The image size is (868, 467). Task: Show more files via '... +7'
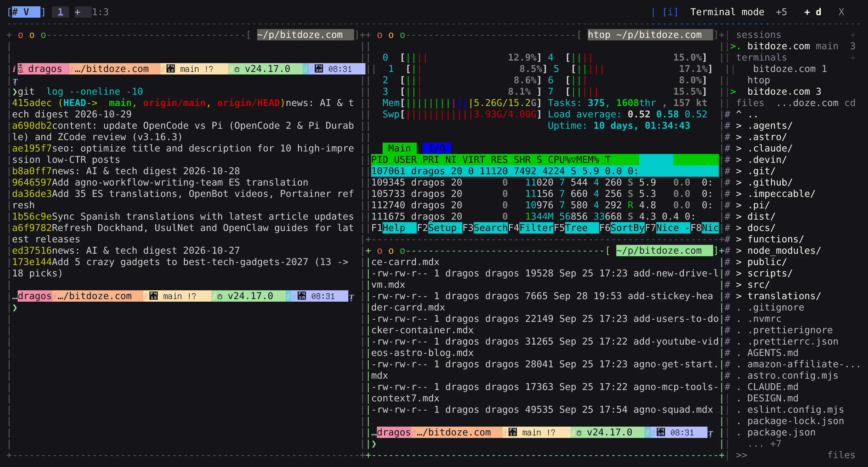coord(764,443)
